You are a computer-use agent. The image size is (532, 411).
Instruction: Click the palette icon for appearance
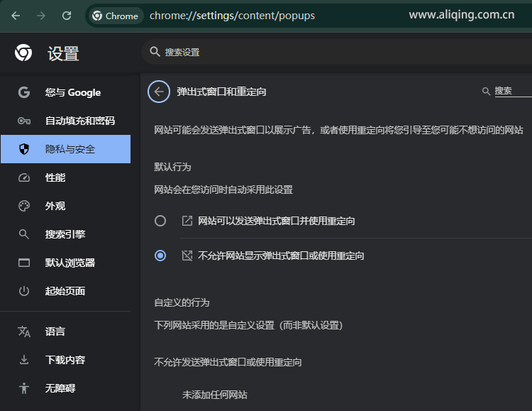[24, 206]
